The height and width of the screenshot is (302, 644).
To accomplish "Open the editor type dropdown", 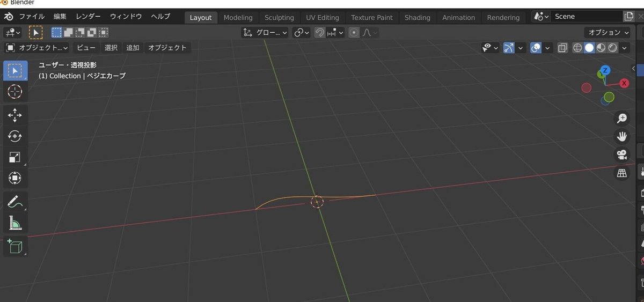I will (12, 33).
